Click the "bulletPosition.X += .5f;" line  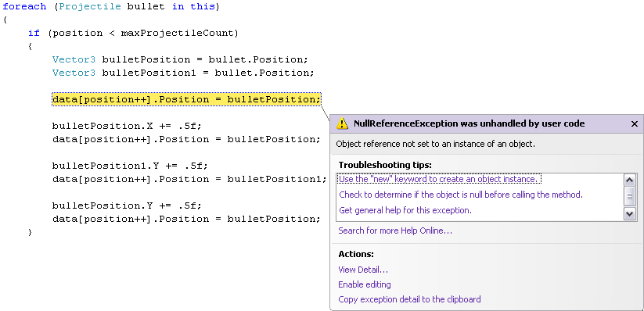click(x=127, y=126)
